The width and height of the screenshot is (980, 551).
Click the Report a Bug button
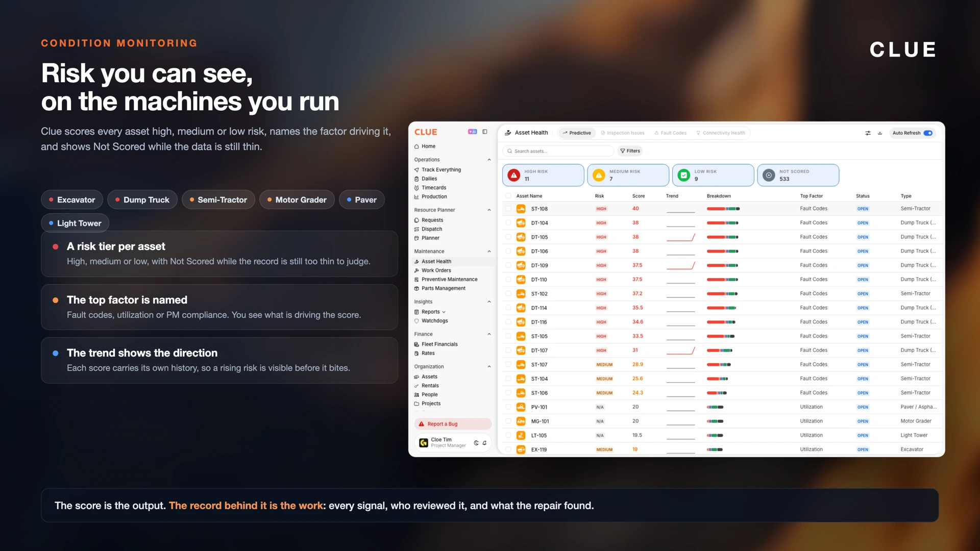[x=453, y=424]
